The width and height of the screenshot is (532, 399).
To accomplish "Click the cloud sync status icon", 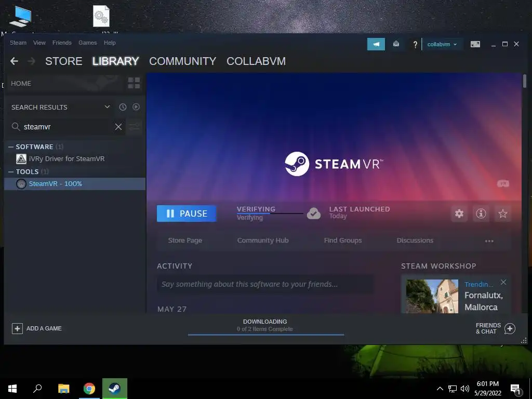I will point(314,214).
